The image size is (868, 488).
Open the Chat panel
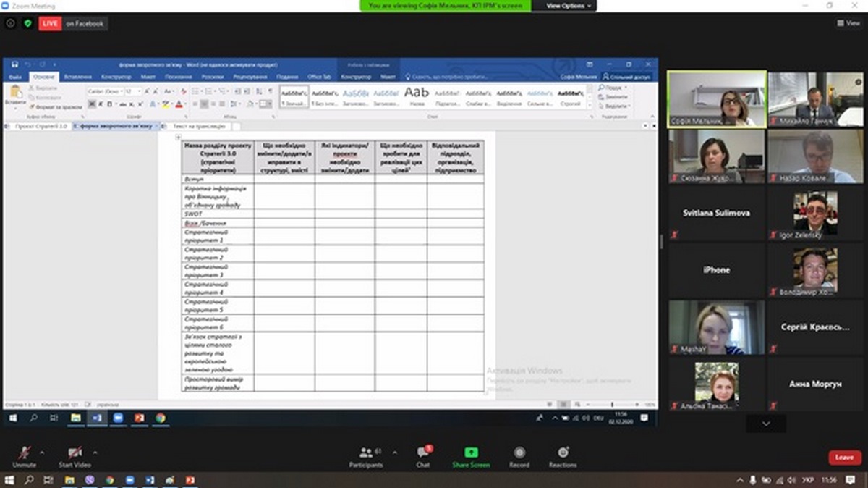[424, 456]
